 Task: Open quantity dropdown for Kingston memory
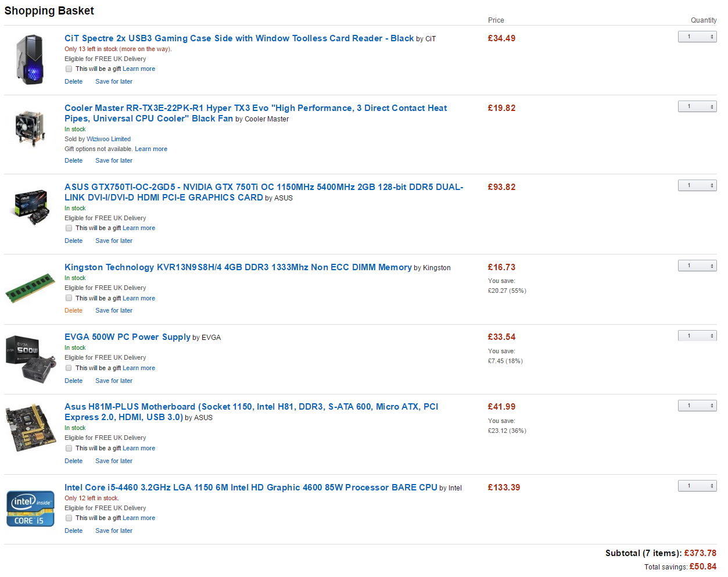pos(697,266)
